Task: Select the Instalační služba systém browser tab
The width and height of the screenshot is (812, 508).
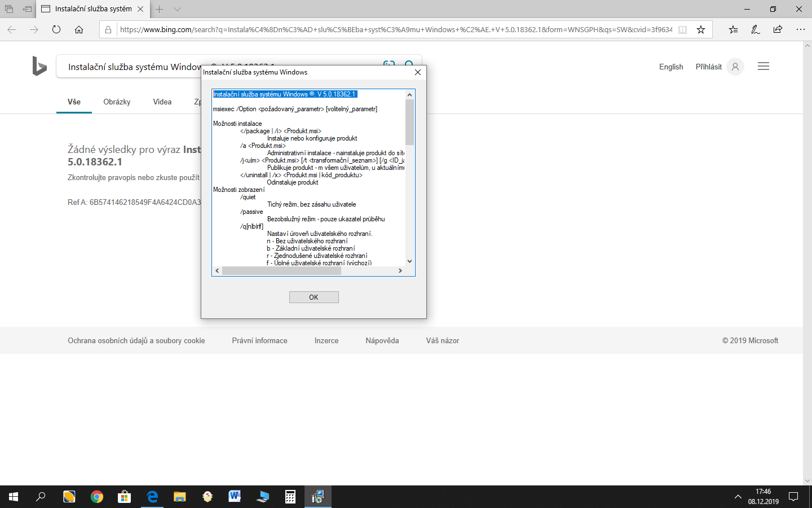Action: 93,9
